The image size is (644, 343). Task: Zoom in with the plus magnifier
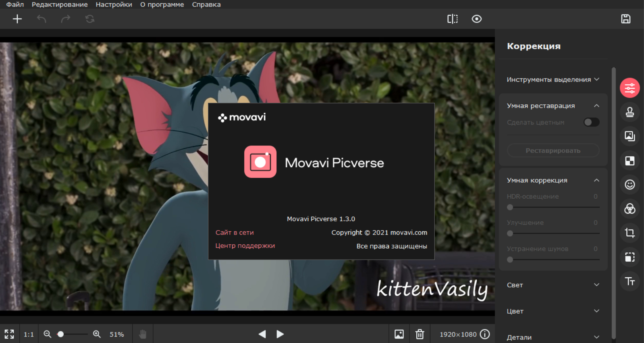(97, 334)
